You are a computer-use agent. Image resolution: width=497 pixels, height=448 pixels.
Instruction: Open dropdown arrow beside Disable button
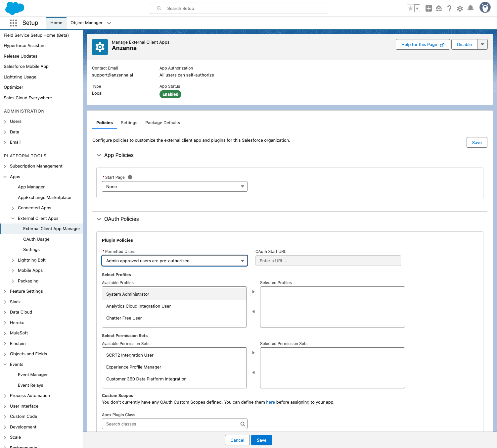point(482,44)
